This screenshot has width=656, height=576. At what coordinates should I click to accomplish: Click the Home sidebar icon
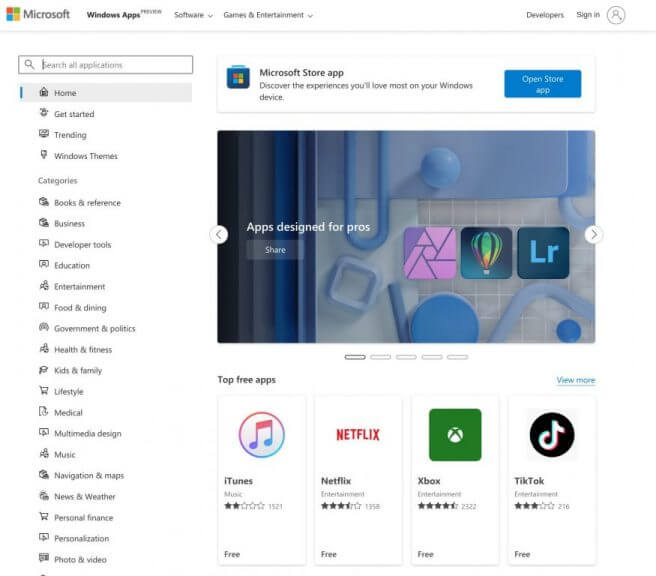point(44,92)
